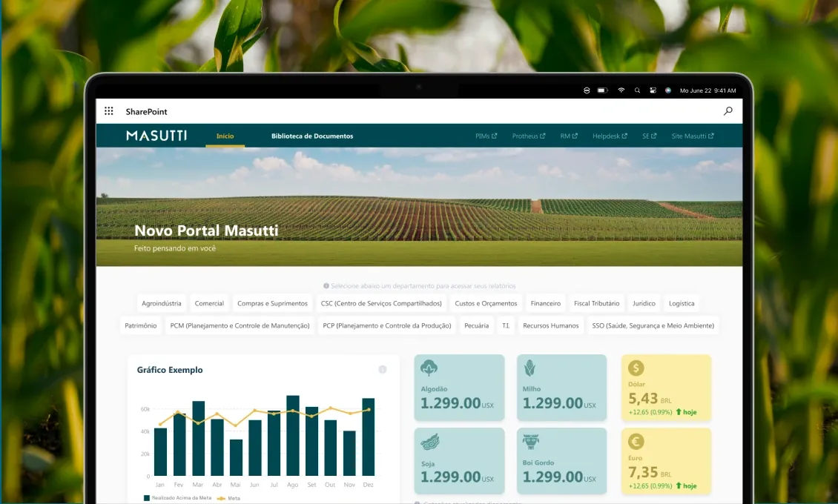The height and width of the screenshot is (504, 838).
Task: Select the Jurídico department
Action: 644,303
